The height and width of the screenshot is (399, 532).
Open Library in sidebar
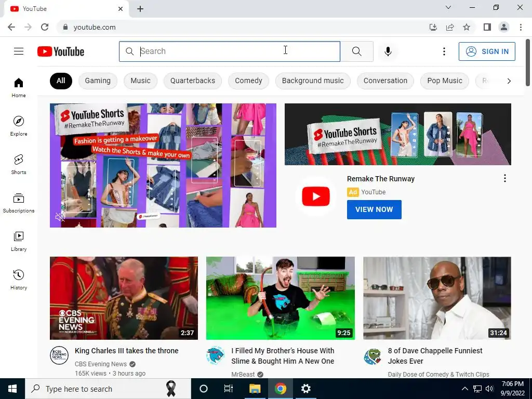click(19, 241)
